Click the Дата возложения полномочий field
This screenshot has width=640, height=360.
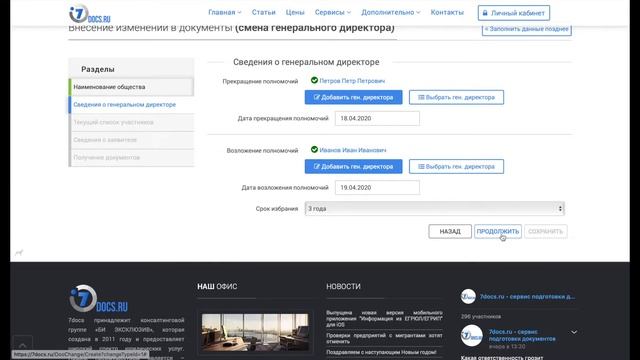tap(377, 188)
